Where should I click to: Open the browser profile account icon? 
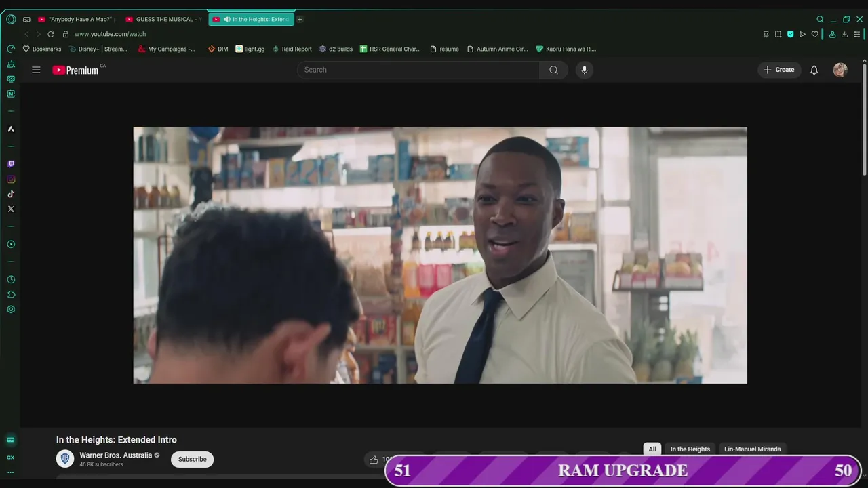[x=832, y=34]
